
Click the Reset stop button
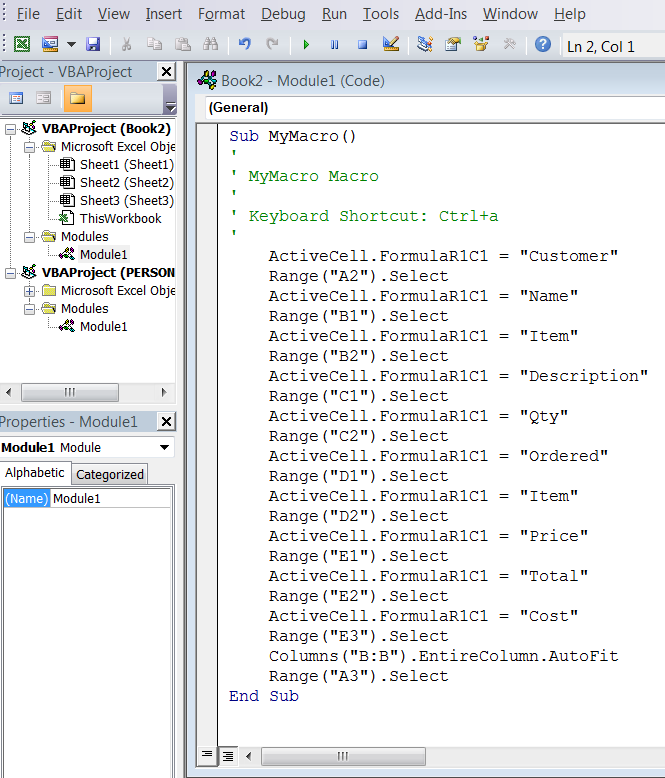pyautogui.click(x=363, y=45)
